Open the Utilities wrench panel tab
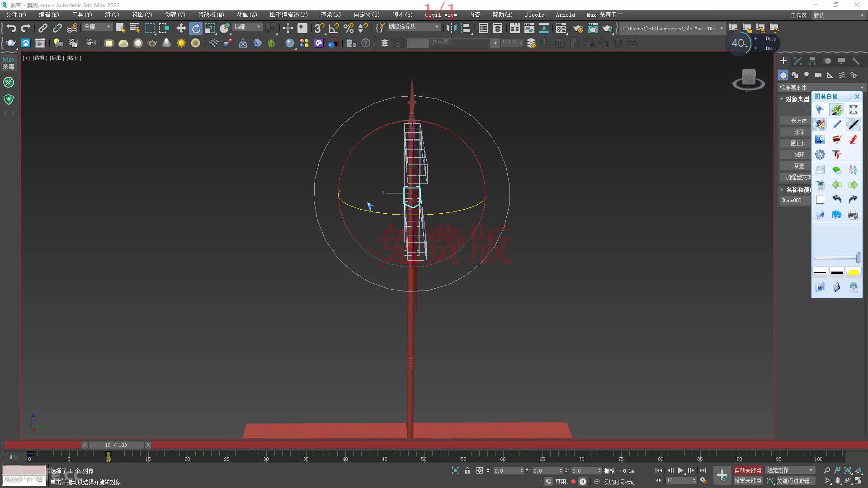 pyautogui.click(x=855, y=61)
